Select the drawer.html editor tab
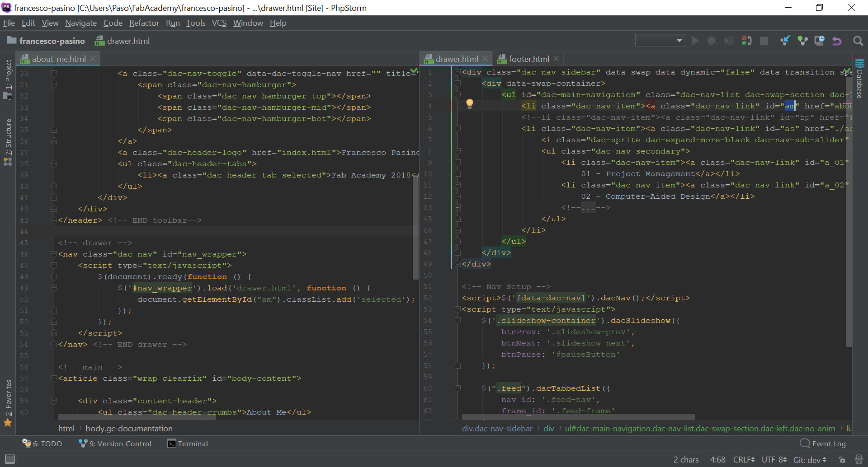The image size is (868, 467). tap(456, 59)
